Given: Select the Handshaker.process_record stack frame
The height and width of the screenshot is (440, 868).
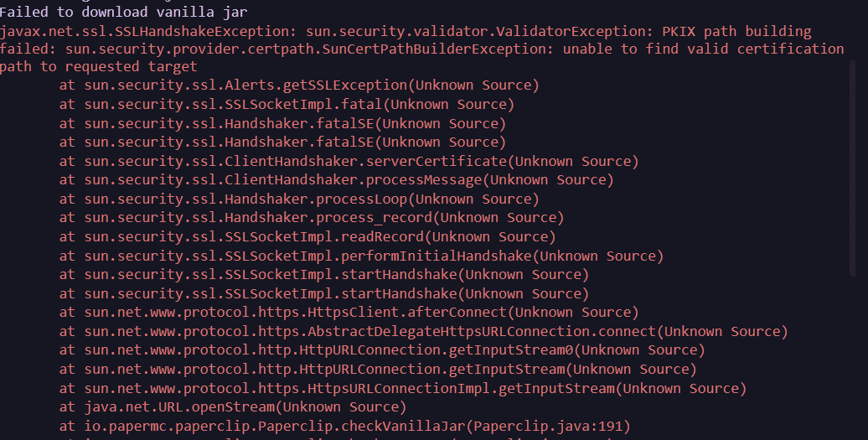Looking at the screenshot, I should (x=311, y=218).
